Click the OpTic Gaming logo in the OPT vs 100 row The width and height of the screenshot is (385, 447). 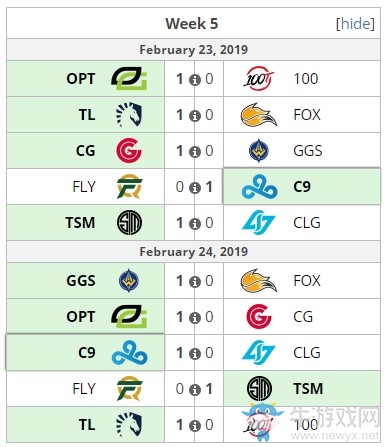click(129, 79)
